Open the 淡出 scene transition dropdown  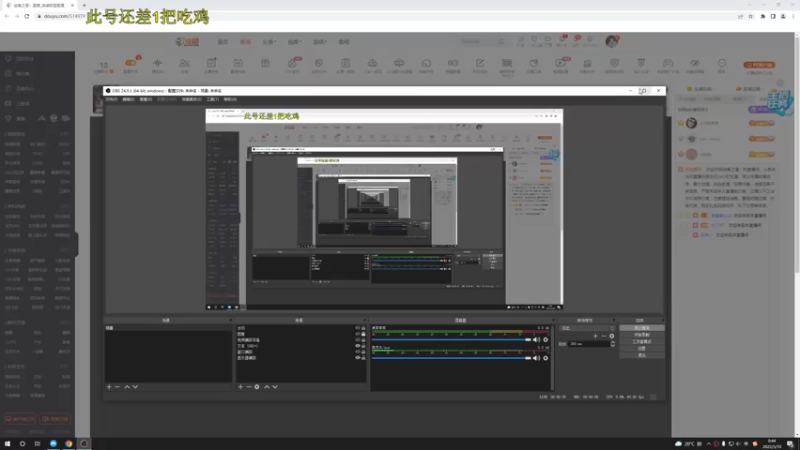point(587,328)
